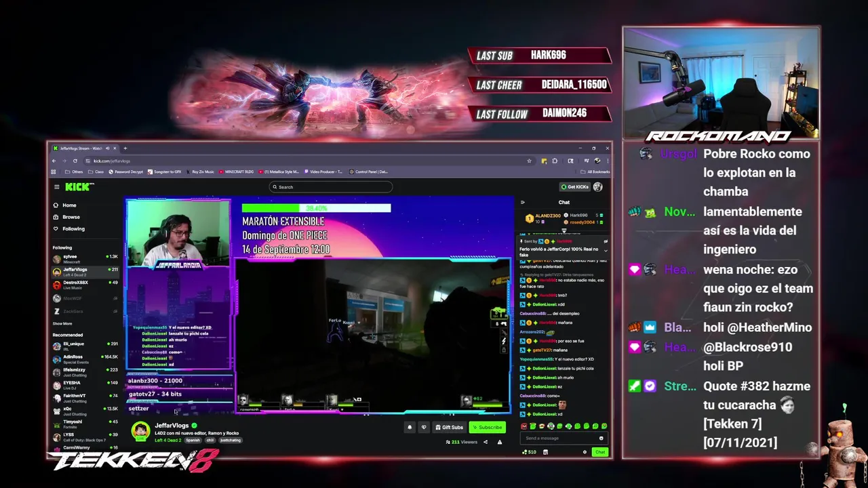The width and height of the screenshot is (868, 488).
Task: Select JeffarVlogs in Following list
Action: click(x=85, y=271)
